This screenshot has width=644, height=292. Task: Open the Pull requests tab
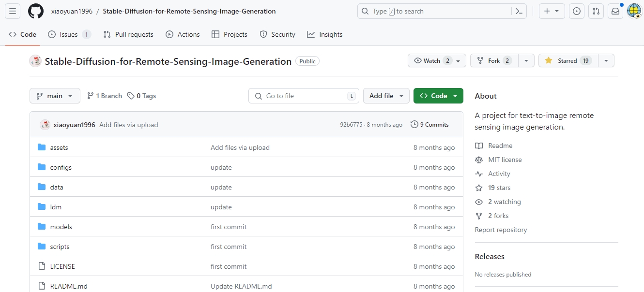point(128,34)
